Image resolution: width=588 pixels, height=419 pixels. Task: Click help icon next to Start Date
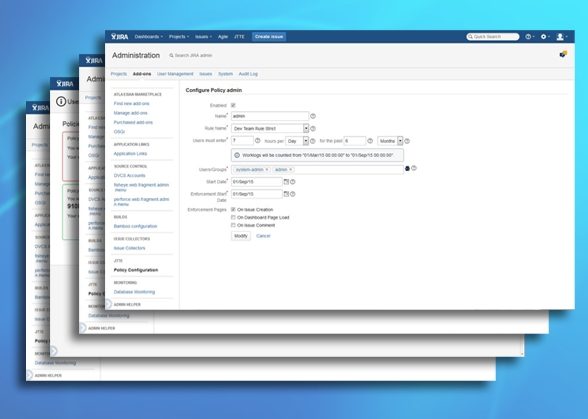click(x=293, y=182)
